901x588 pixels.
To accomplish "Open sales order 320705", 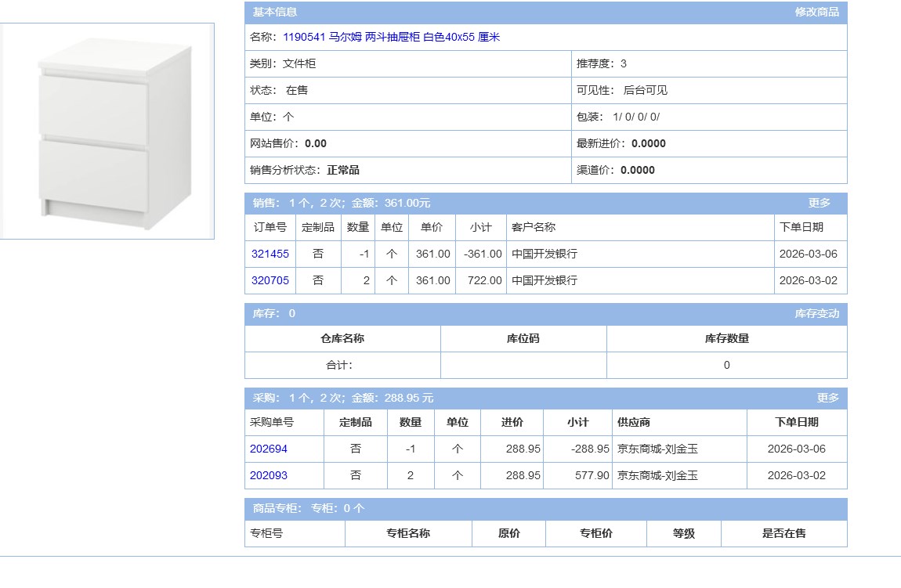I will (x=270, y=280).
